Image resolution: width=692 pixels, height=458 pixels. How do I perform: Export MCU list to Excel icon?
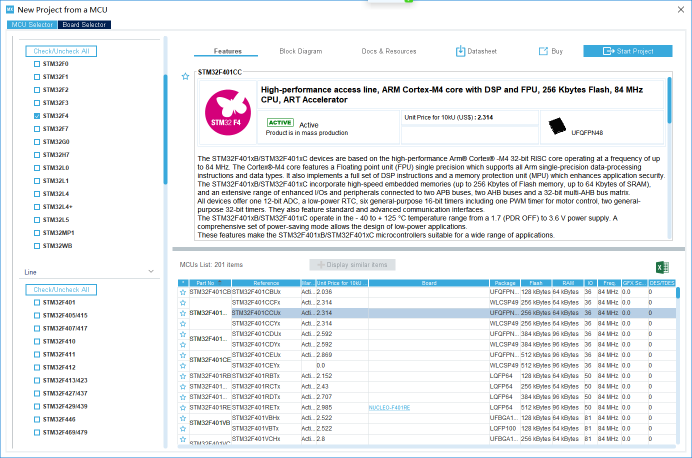pyautogui.click(x=662, y=267)
